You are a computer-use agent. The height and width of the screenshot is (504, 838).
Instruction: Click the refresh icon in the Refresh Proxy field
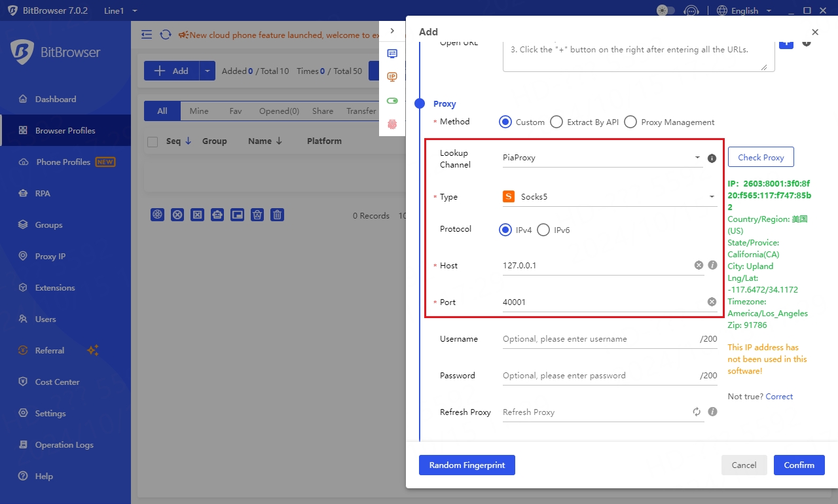point(697,412)
